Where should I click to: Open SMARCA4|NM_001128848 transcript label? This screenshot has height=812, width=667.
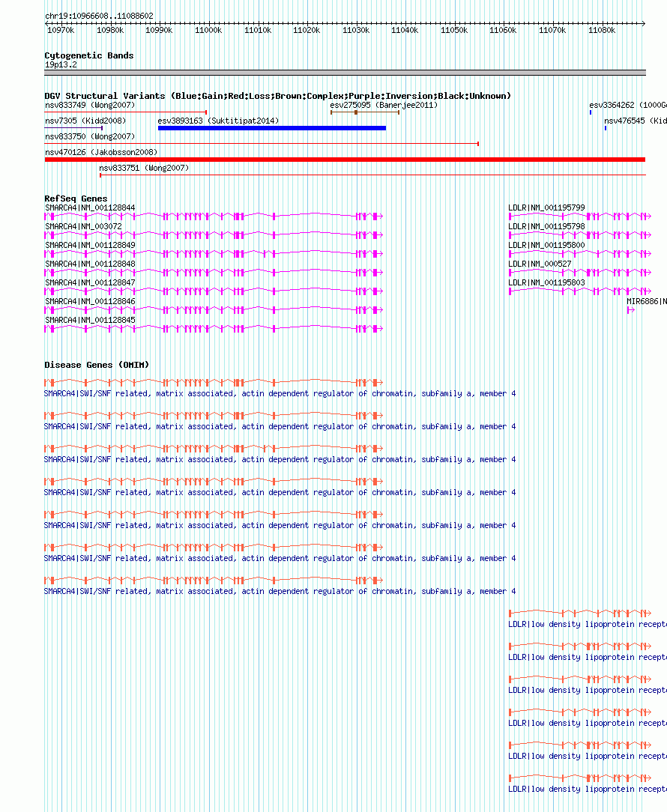tap(90, 264)
